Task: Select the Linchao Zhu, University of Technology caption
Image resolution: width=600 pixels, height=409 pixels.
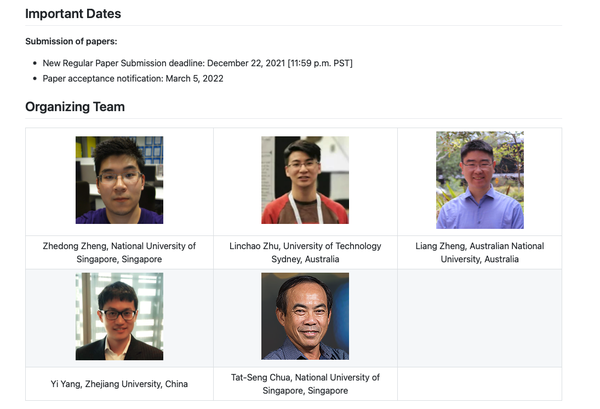Action: (x=305, y=251)
